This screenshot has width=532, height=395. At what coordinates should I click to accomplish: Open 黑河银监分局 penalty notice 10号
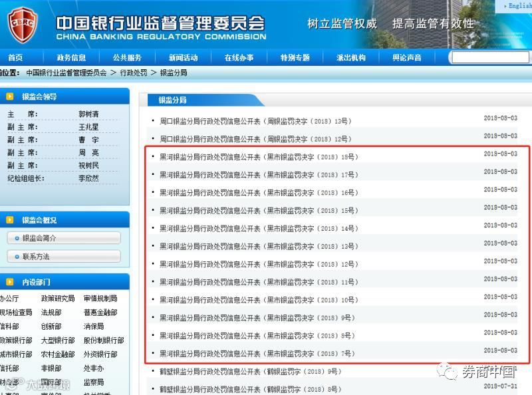coord(259,300)
